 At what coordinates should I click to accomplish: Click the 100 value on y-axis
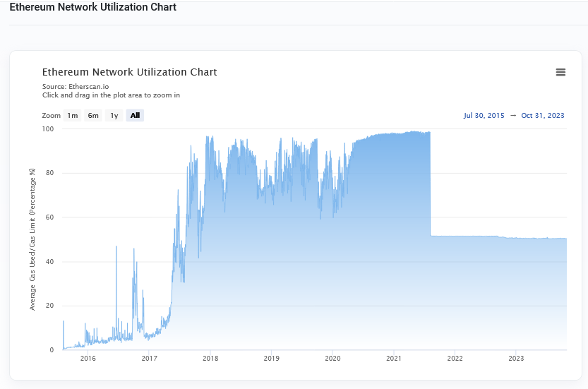tap(48, 129)
